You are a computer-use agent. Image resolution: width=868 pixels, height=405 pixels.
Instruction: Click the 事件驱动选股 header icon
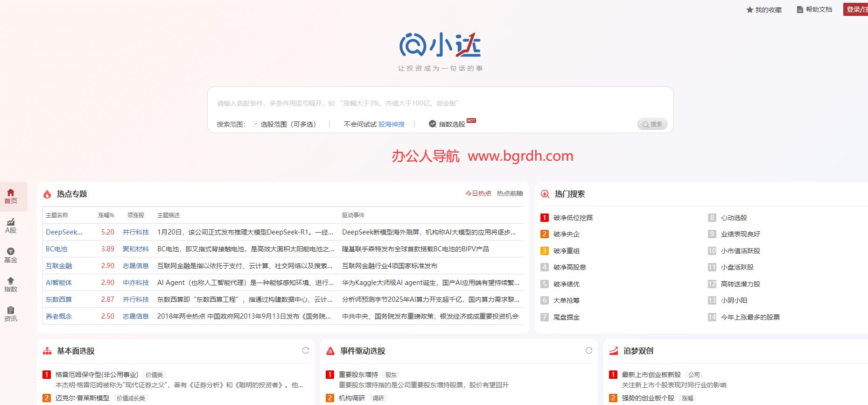pos(330,351)
